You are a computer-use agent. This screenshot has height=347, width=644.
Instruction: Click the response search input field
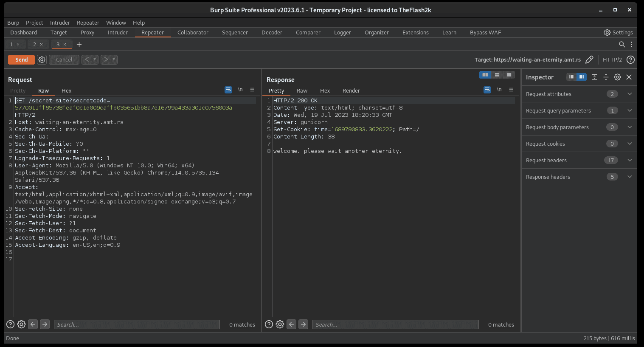pos(395,324)
